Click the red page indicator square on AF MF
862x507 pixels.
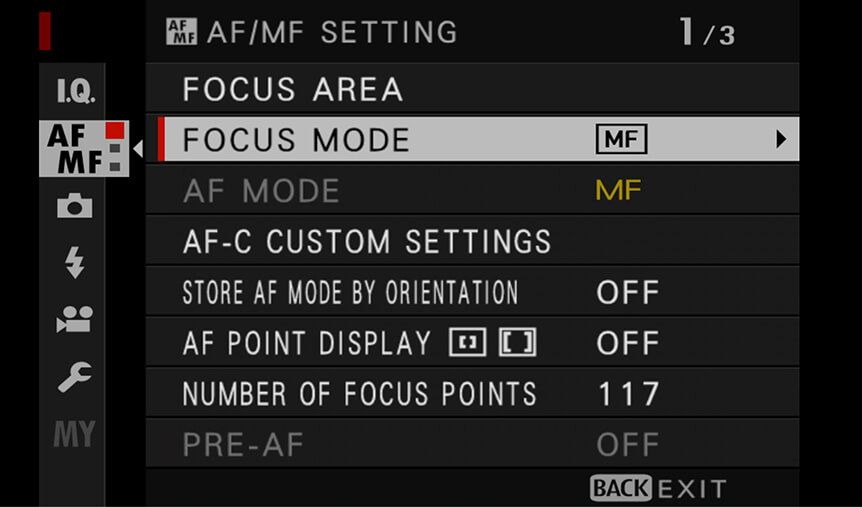pyautogui.click(x=115, y=130)
